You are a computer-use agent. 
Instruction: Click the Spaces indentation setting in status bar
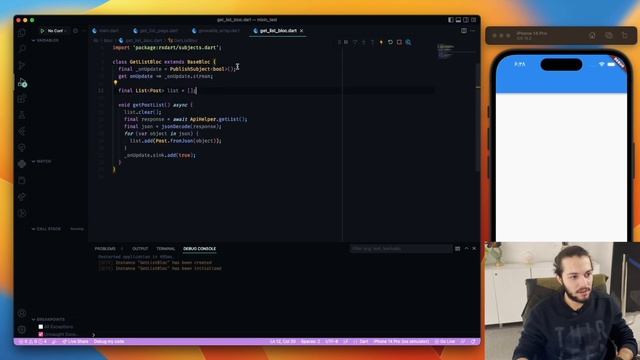pyautogui.click(x=310, y=341)
